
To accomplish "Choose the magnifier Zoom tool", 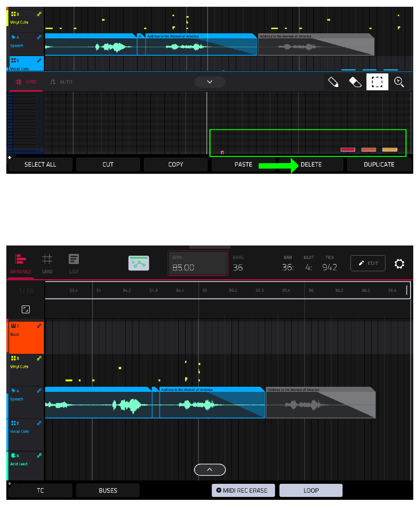I will click(x=399, y=82).
